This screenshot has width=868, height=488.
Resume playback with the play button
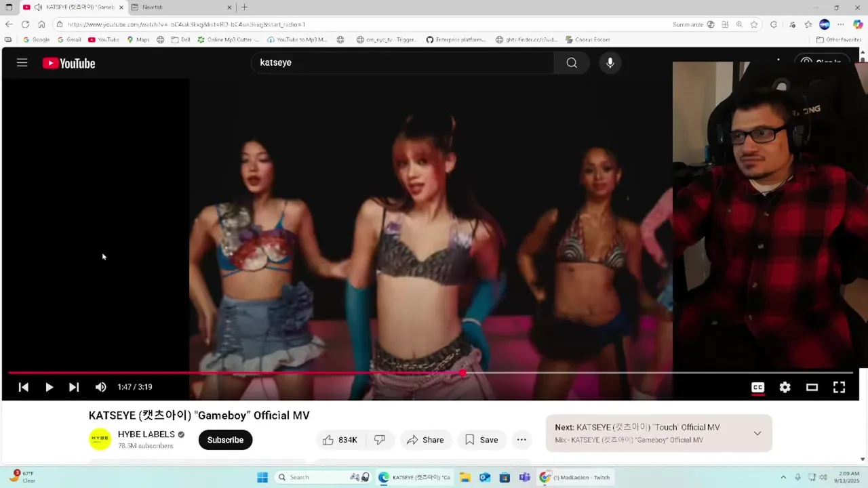[x=49, y=387]
